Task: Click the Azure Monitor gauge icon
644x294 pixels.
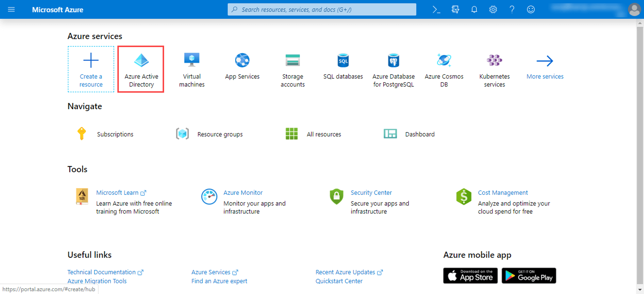Action: [209, 197]
